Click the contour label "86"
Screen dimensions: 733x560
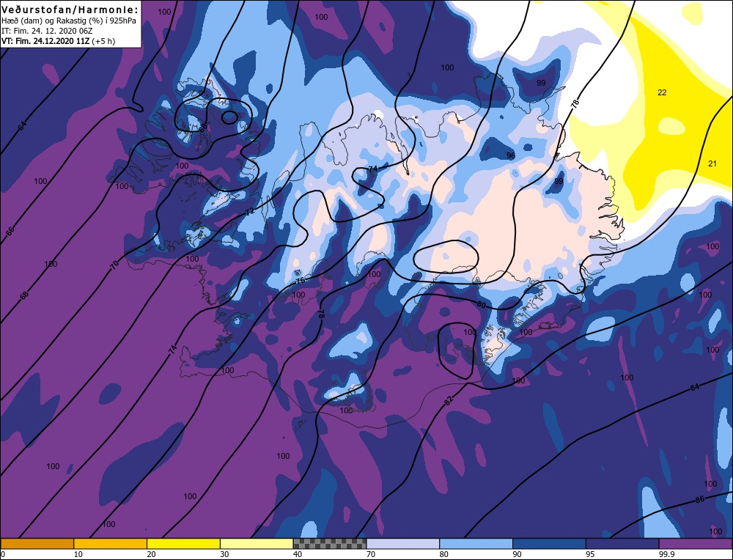699,499
